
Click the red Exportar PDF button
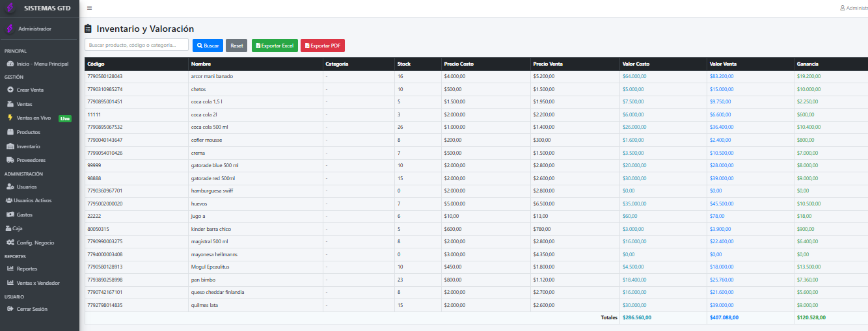click(323, 46)
